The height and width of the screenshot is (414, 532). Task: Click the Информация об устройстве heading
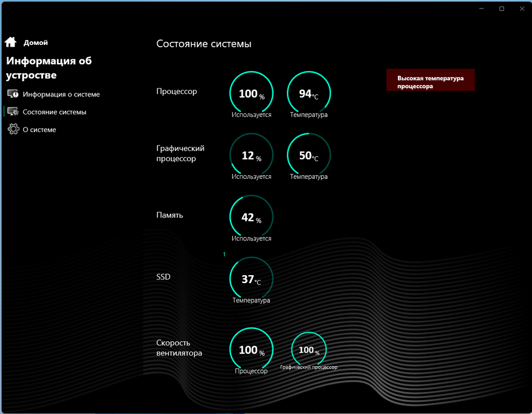49,68
